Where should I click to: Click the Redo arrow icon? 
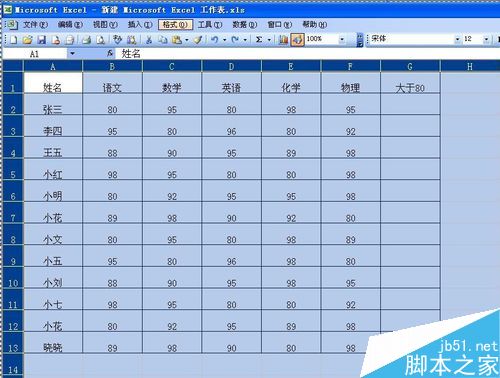coord(235,40)
